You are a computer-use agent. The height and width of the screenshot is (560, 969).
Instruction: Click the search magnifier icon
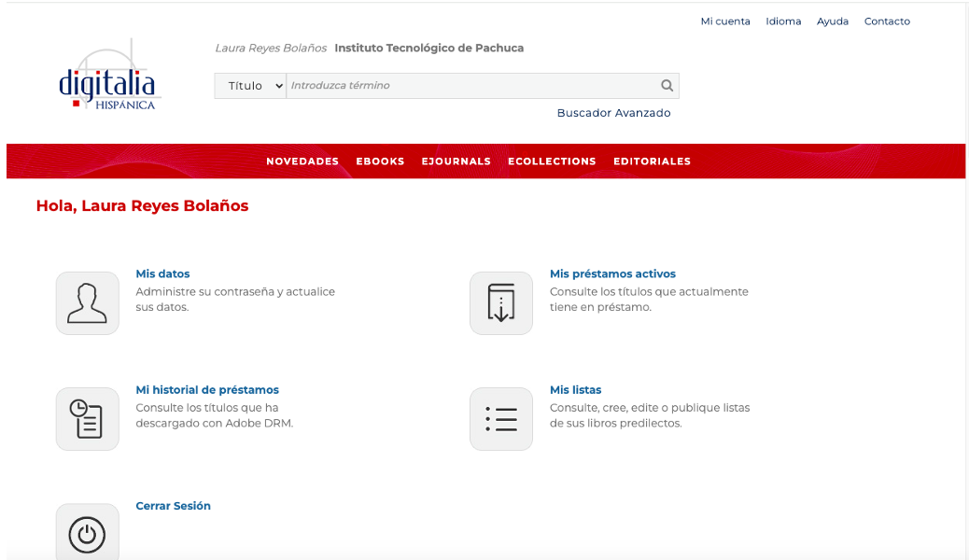[x=667, y=85]
